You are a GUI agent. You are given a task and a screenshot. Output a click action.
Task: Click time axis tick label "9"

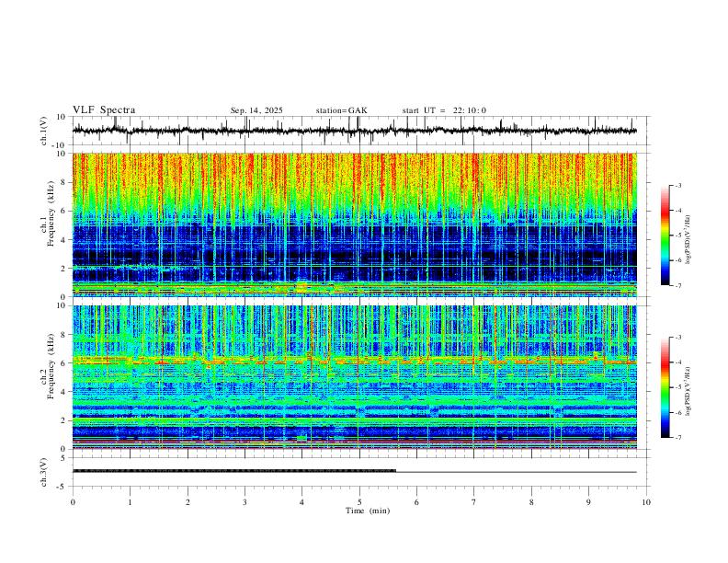click(x=588, y=502)
